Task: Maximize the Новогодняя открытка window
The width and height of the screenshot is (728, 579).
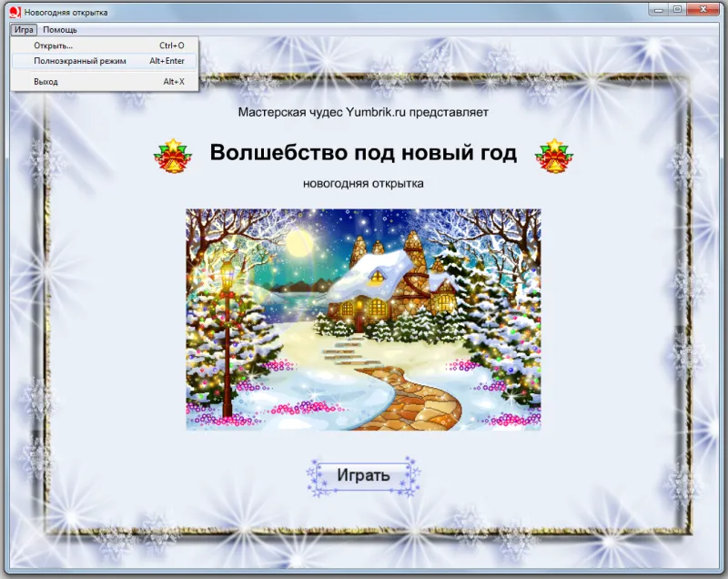Action: tap(678, 9)
